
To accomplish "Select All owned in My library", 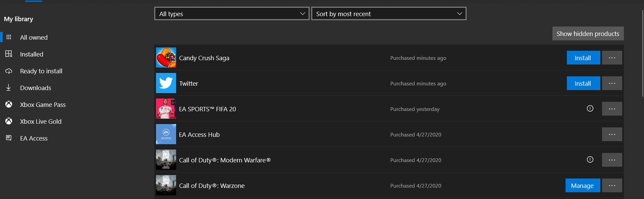I will coord(34,37).
